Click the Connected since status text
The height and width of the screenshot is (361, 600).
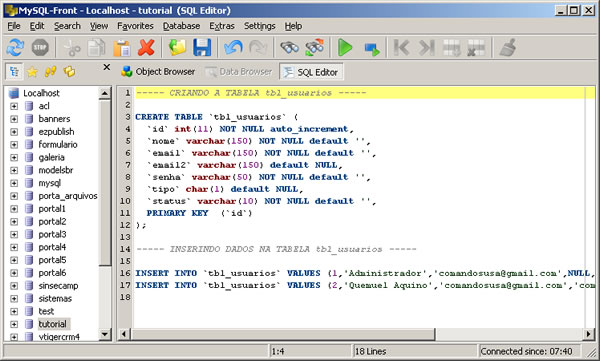526,351
